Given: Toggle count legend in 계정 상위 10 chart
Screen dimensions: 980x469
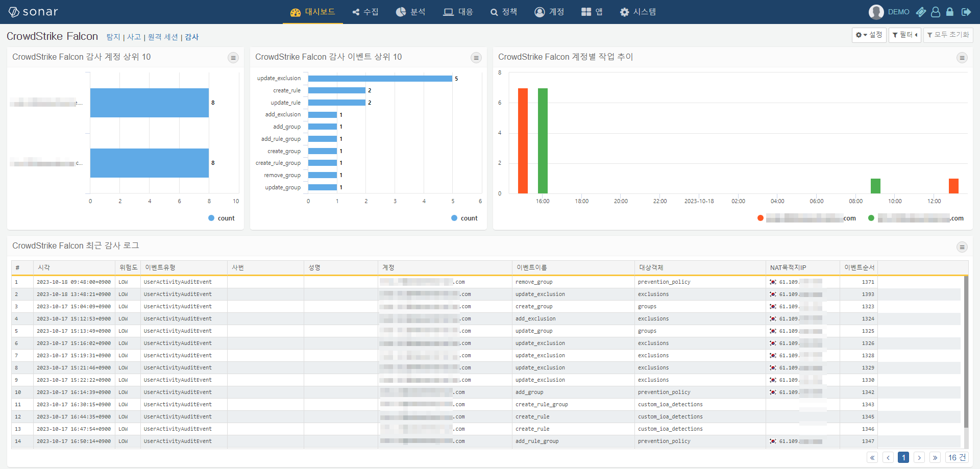Looking at the screenshot, I should pyautogui.click(x=222, y=218).
